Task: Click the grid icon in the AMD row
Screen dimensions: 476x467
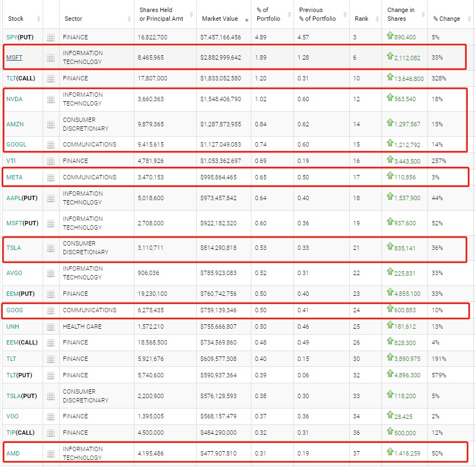Action: pos(51,454)
